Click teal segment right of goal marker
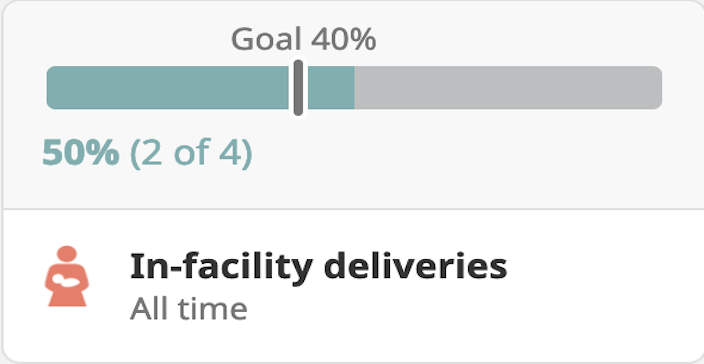704x364 pixels. click(331, 88)
